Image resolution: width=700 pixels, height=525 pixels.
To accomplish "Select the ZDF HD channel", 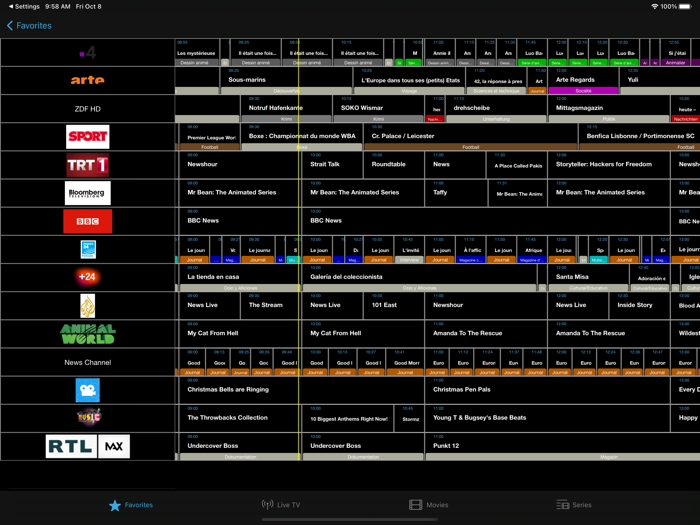I will click(x=88, y=108).
